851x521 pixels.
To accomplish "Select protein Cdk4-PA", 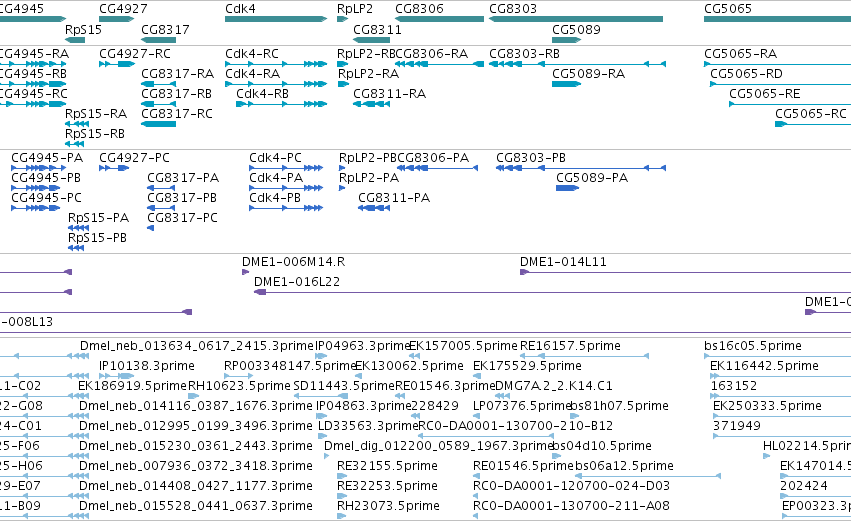I will 276,178.
